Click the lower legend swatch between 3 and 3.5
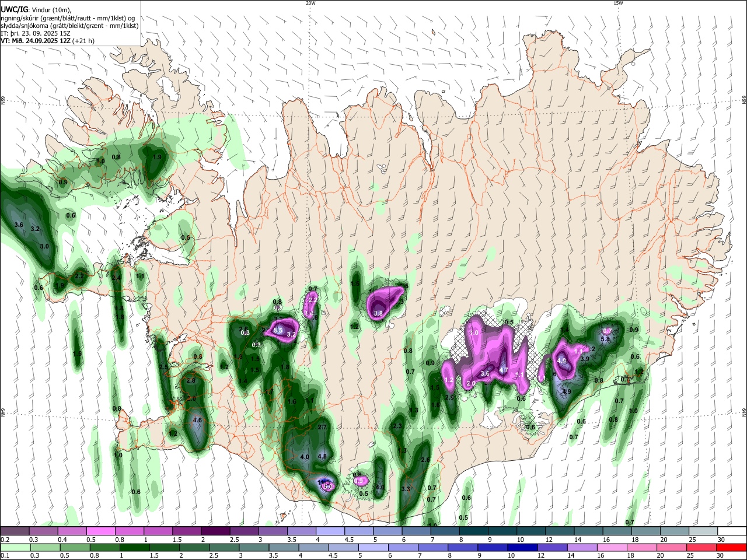The height and width of the screenshot is (560, 747). point(254,547)
